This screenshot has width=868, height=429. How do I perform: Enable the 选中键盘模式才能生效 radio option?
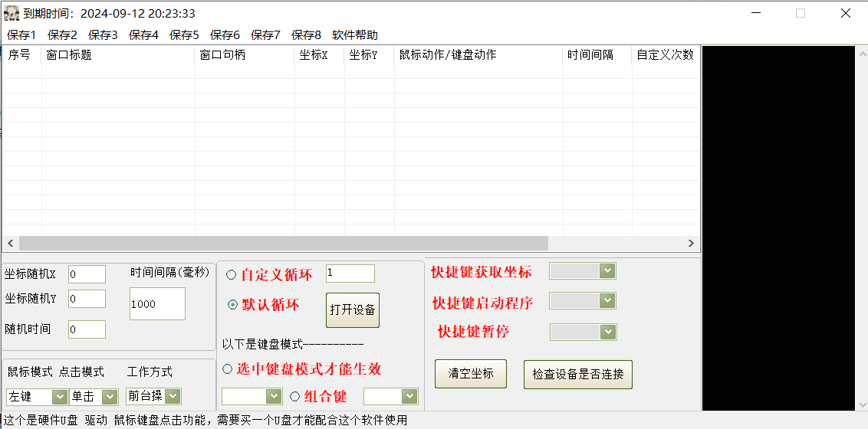coord(228,369)
